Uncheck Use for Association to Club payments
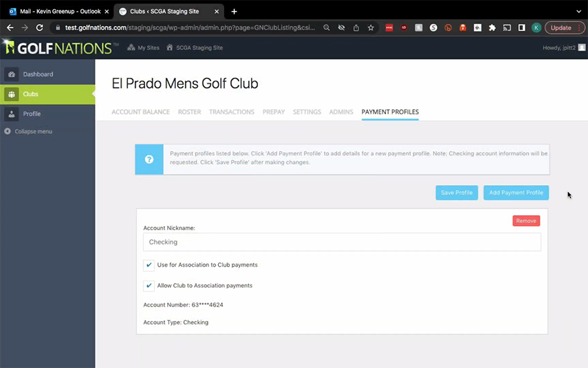Screen dimensions: 588x368 click(x=149, y=265)
